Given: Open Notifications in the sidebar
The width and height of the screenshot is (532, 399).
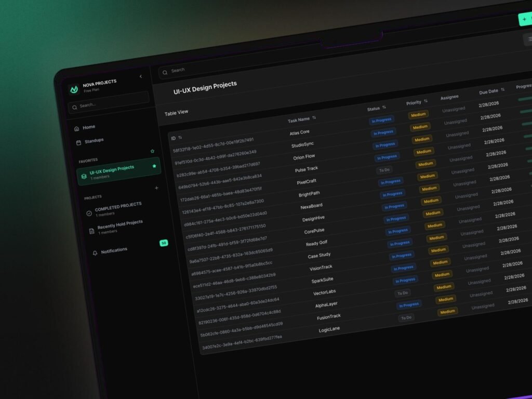Looking at the screenshot, I should (x=114, y=251).
